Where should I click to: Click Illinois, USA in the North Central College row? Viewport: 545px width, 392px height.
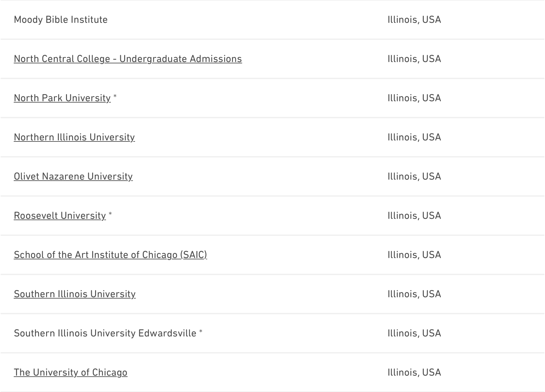pyautogui.click(x=414, y=59)
